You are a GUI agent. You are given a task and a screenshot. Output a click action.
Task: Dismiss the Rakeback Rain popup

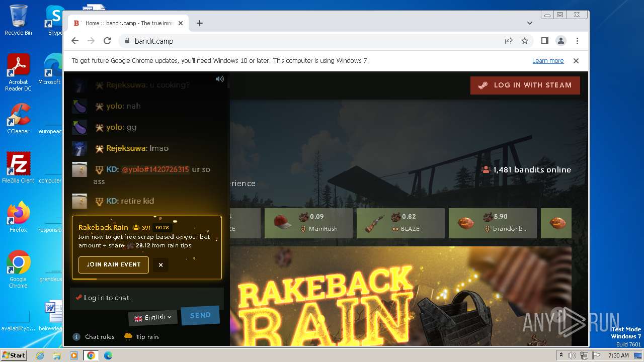tap(160, 265)
